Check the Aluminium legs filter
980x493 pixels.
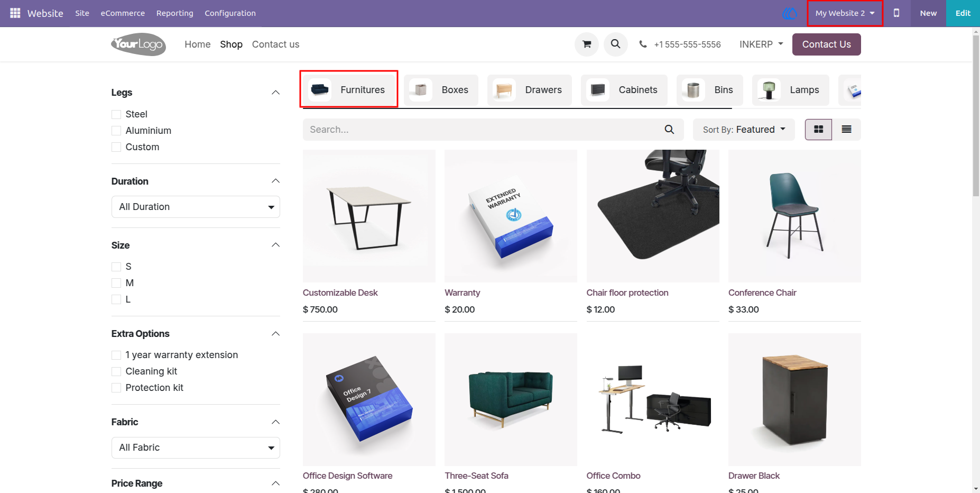[x=116, y=131]
